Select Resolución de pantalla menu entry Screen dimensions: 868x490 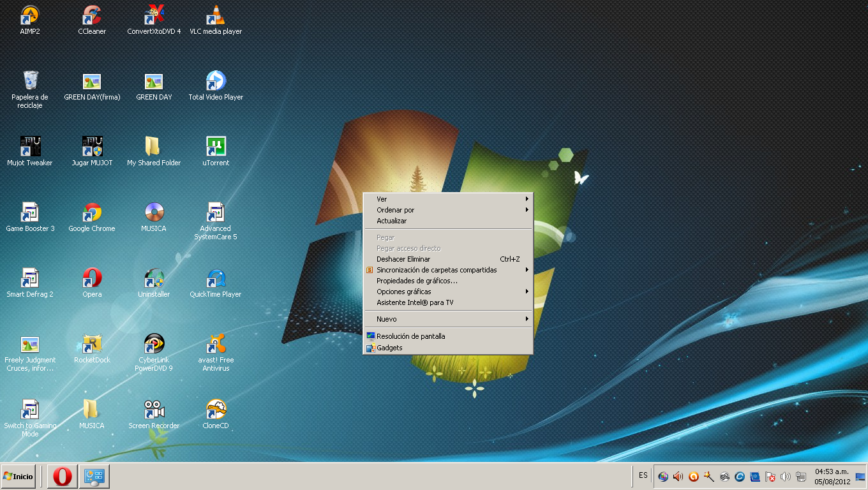tap(410, 336)
